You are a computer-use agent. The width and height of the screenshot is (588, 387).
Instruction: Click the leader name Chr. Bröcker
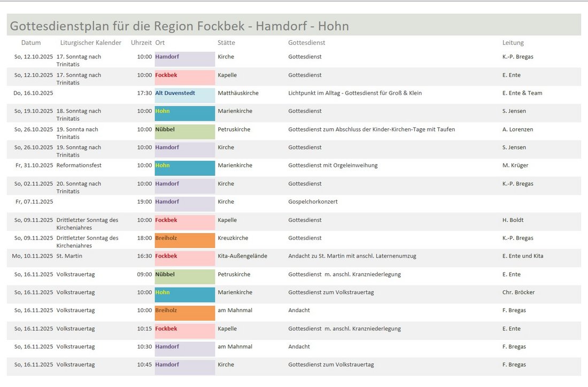[x=518, y=292]
